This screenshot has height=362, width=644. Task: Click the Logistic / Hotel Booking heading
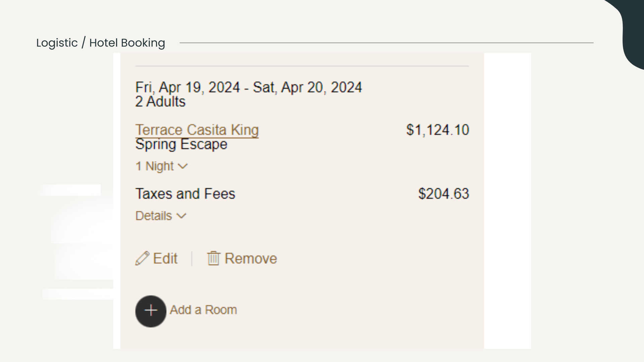pos(101,43)
